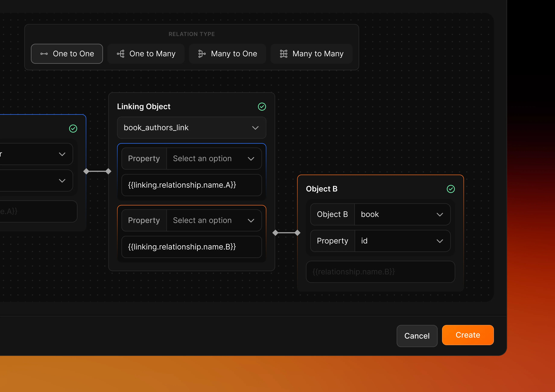Click the One to Many branching icon
Viewport: 555px width, 392px height.
point(121,54)
